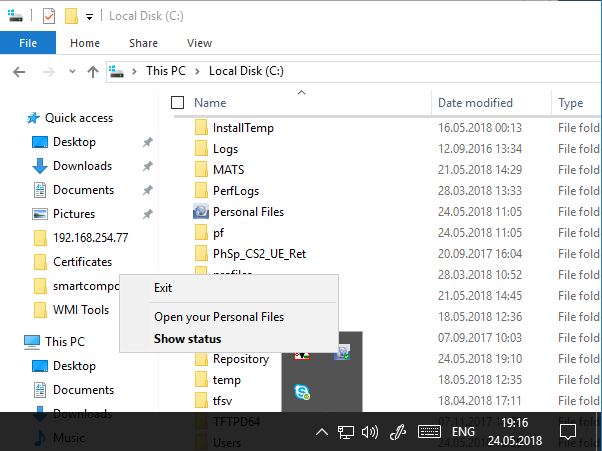This screenshot has width=602, height=451.
Task: Click the Personal Files tray icon
Action: pos(342,352)
